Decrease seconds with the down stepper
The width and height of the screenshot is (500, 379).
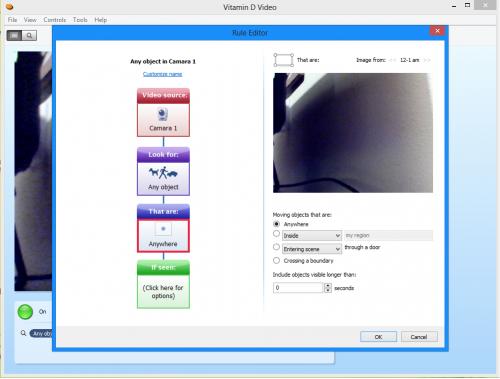328,290
